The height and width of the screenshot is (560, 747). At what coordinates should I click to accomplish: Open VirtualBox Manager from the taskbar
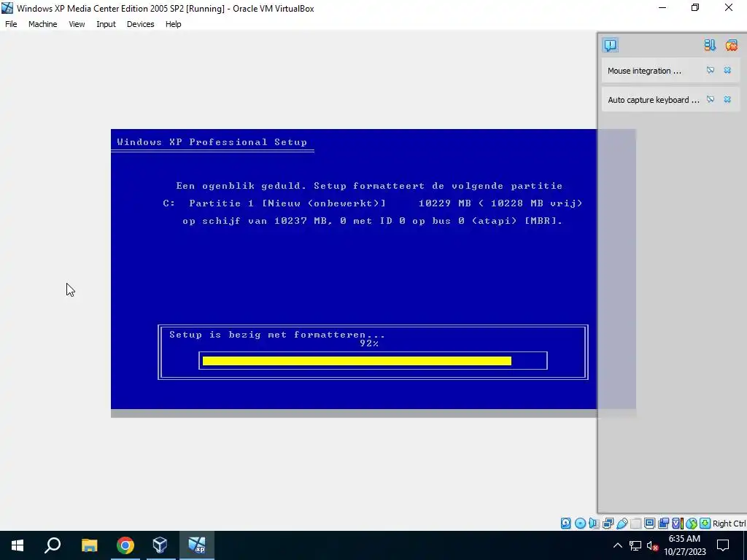click(160, 545)
